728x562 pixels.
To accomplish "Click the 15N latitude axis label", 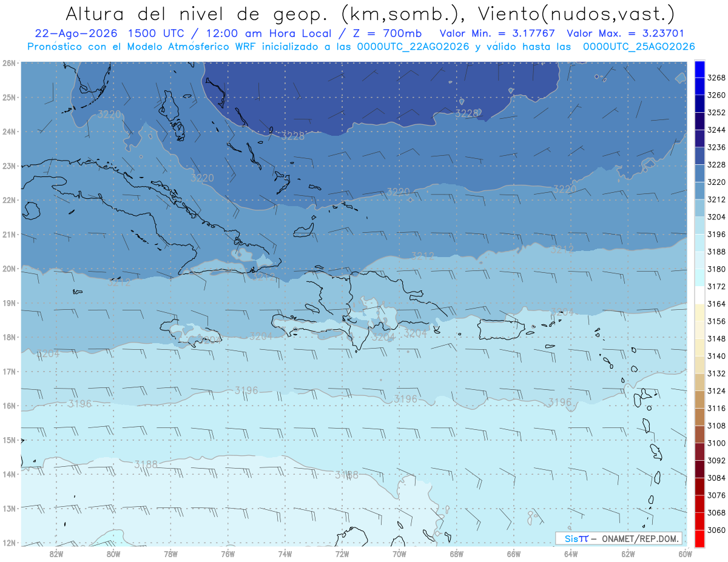I will [10, 440].
